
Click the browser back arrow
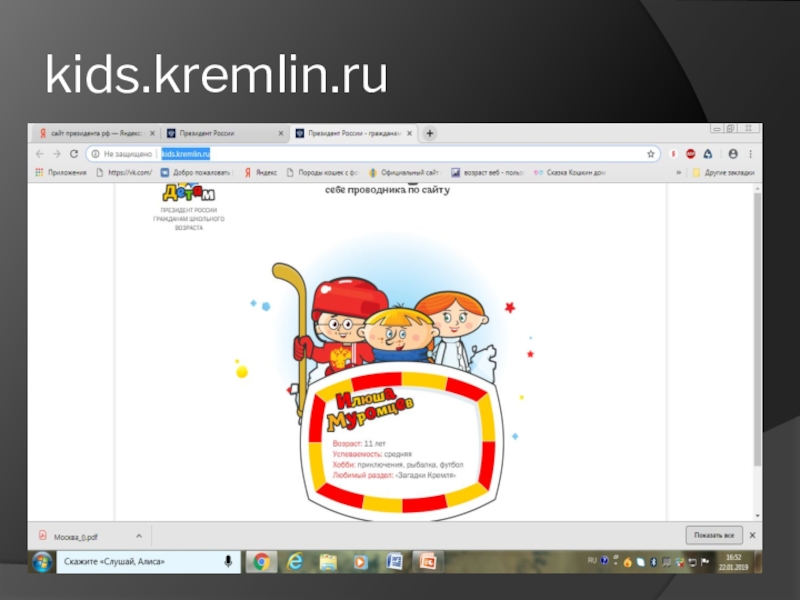(x=40, y=154)
